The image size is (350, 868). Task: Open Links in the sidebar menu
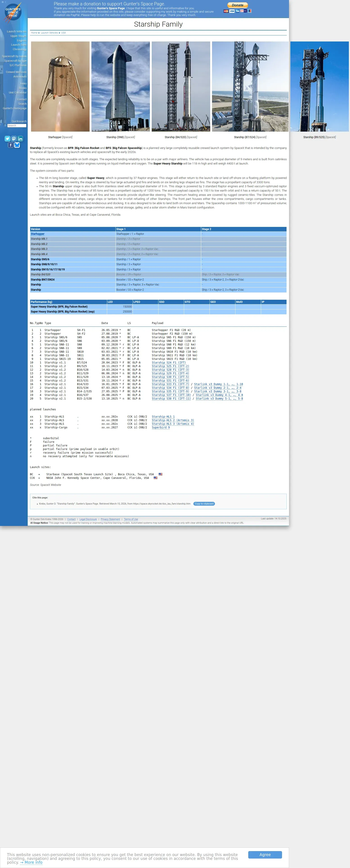point(23,84)
